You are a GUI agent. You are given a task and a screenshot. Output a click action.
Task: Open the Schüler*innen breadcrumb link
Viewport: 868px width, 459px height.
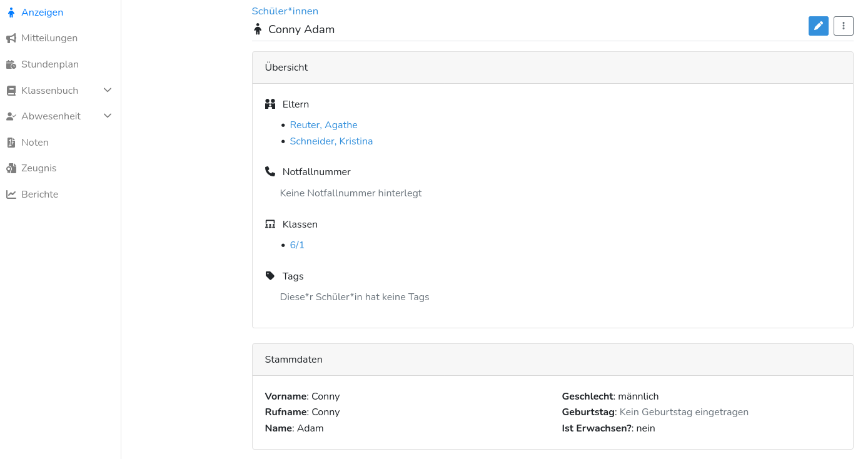[285, 11]
